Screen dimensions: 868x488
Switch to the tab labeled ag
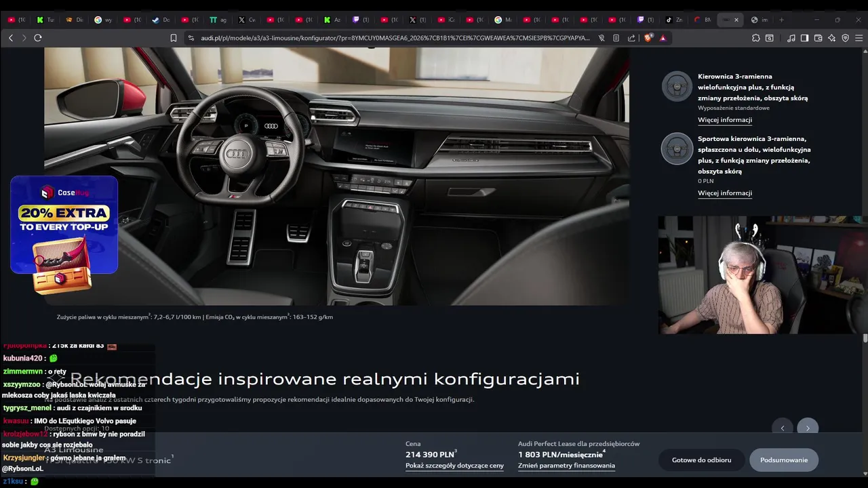coord(218,20)
